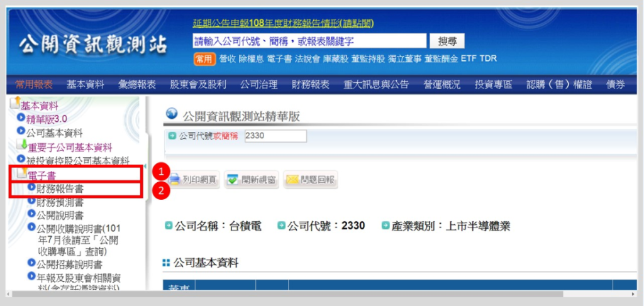Image resolution: width=644 pixels, height=306 pixels.
Task: Open the 認購（售）權證 menu
Action: coord(559,85)
